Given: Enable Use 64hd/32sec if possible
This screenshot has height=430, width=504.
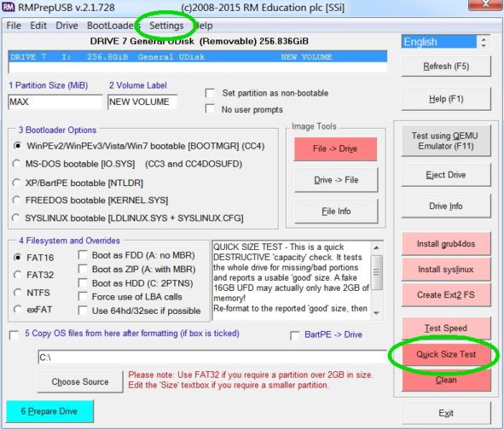Looking at the screenshot, I should 83,311.
